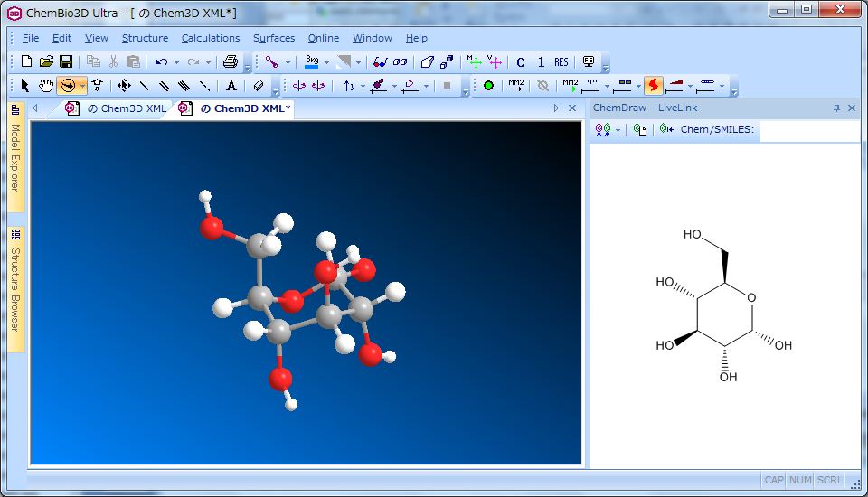Click the Spin model icon
Viewport: 868px width, 497px height.
tap(299, 86)
